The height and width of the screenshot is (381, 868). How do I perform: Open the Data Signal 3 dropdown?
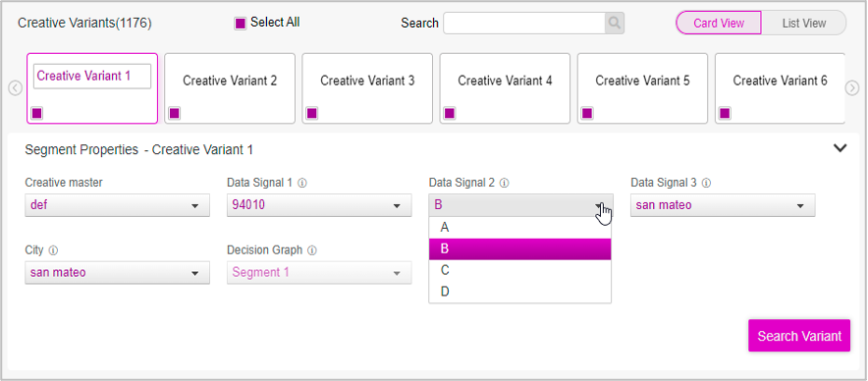coord(723,205)
